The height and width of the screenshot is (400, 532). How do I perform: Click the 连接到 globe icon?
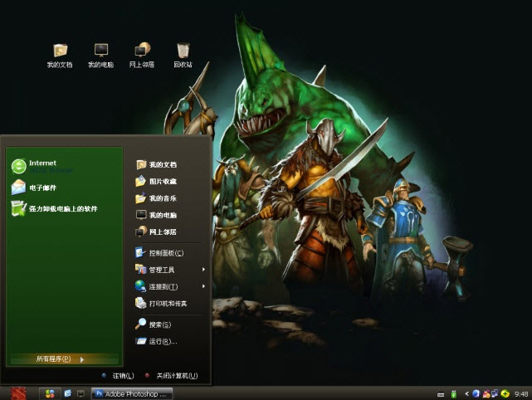coord(140,286)
